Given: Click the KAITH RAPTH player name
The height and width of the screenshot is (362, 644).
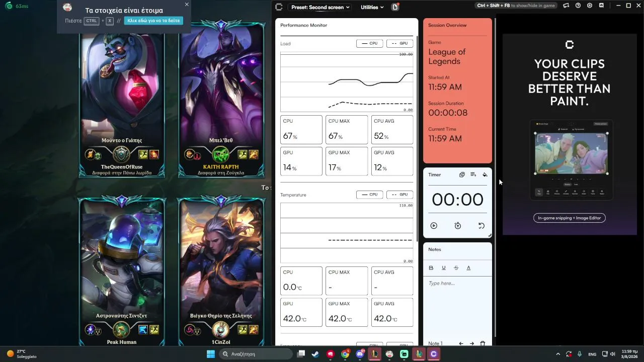Looking at the screenshot, I should coord(221,166).
